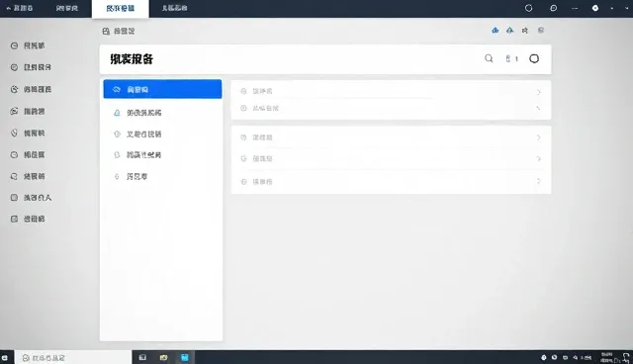633x364 pixels.
Task: Click the taskbar clock in the system tray
Action: pyautogui.click(x=606, y=357)
